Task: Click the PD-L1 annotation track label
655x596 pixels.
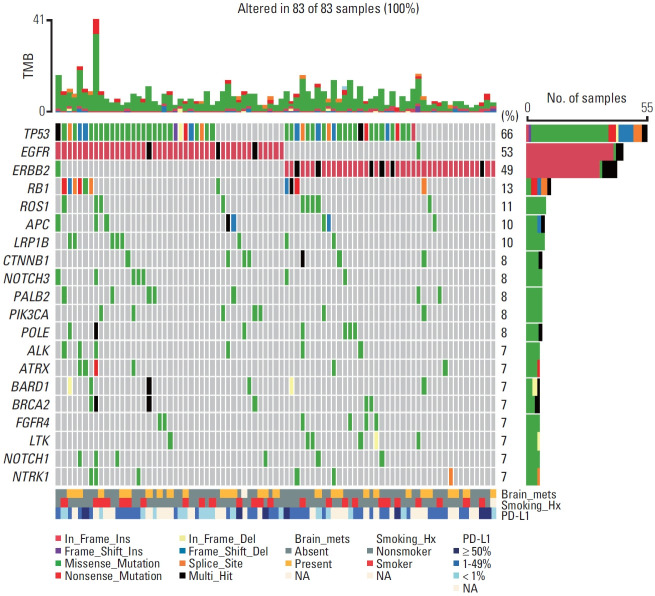Action: pos(515,516)
